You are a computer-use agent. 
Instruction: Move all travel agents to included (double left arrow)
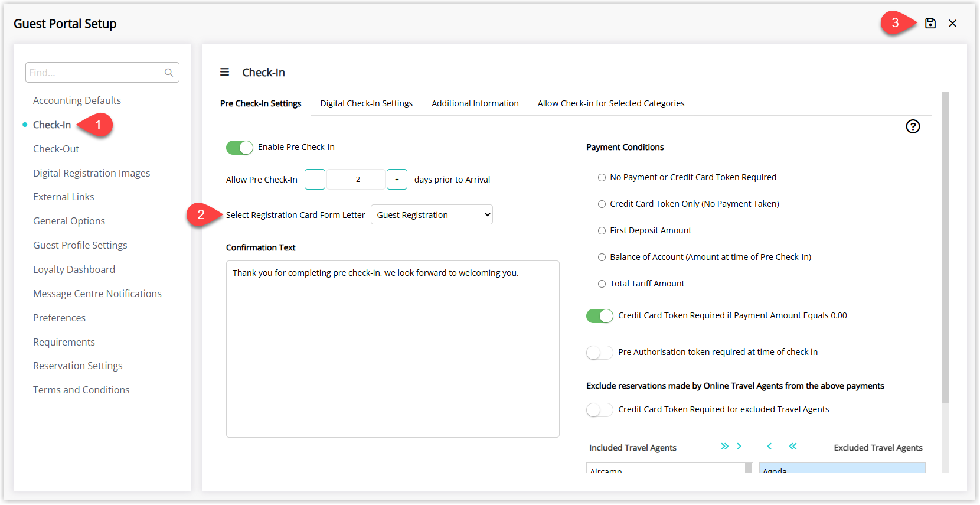[x=793, y=447]
